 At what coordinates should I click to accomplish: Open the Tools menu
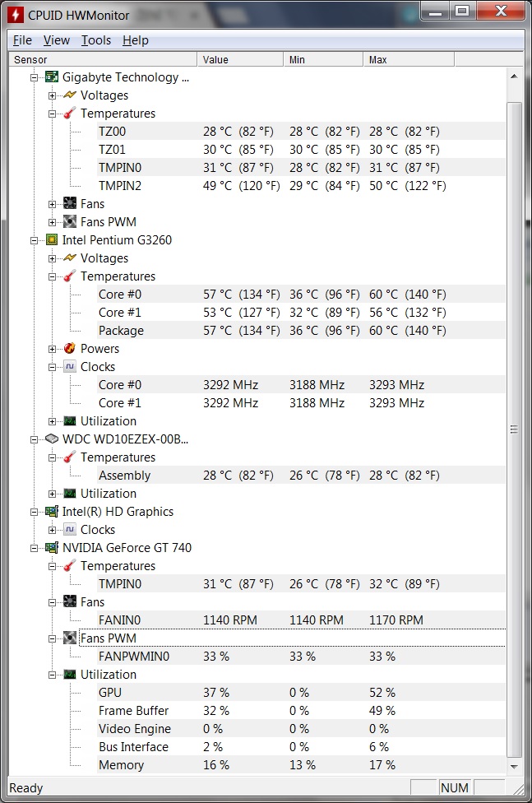[x=96, y=40]
